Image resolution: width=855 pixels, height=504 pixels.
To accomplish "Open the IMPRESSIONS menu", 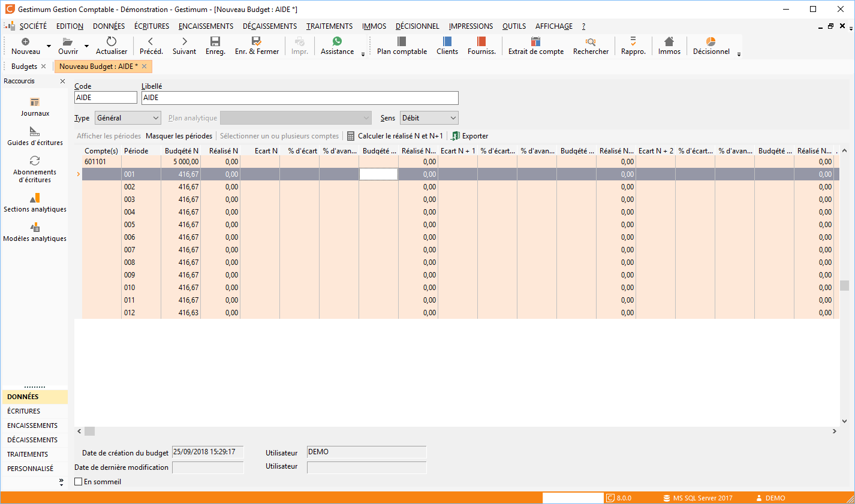I will point(471,26).
